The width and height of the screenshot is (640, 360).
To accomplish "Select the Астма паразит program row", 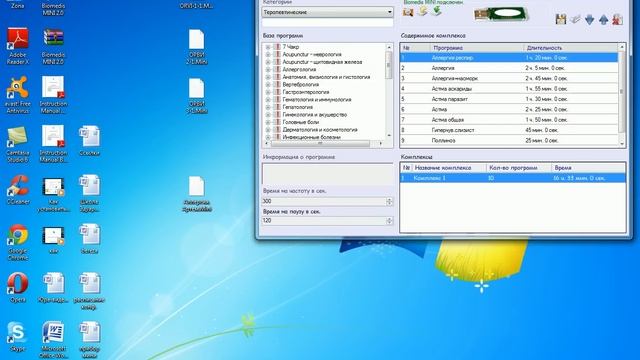I will [509, 99].
